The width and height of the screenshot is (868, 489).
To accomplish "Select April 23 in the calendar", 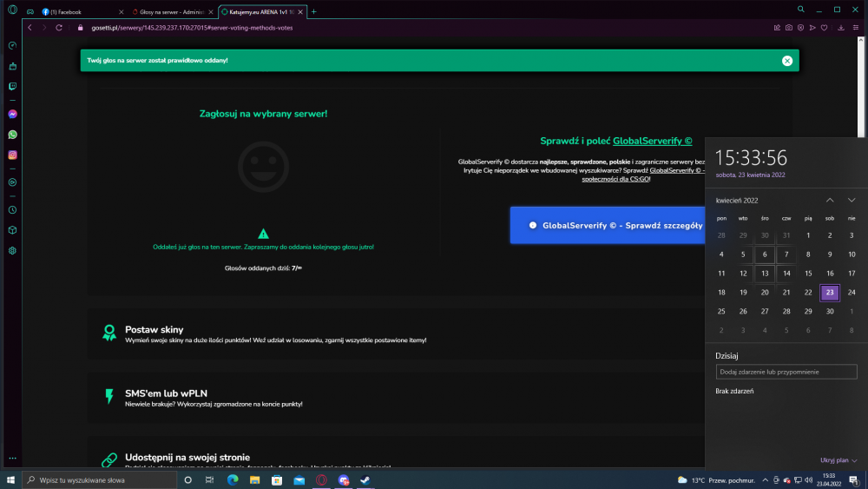I will click(830, 293).
